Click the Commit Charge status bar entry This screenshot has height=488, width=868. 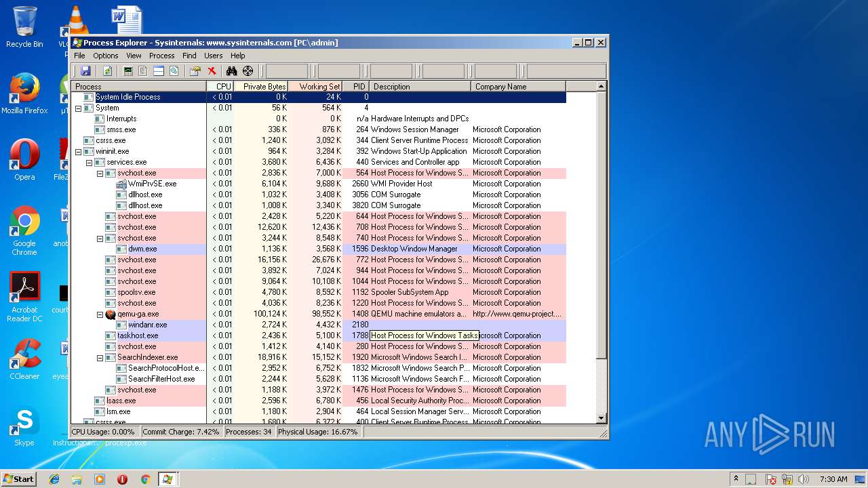[181, 432]
